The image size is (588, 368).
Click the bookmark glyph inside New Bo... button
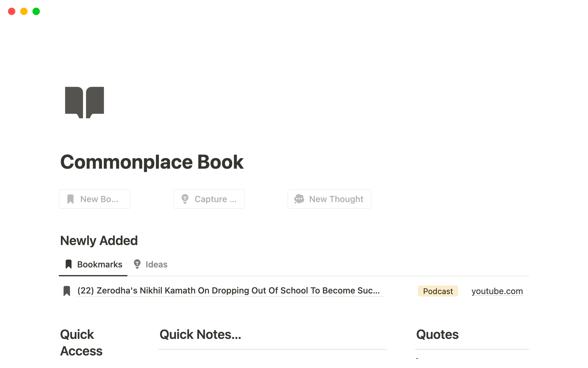pos(71,199)
